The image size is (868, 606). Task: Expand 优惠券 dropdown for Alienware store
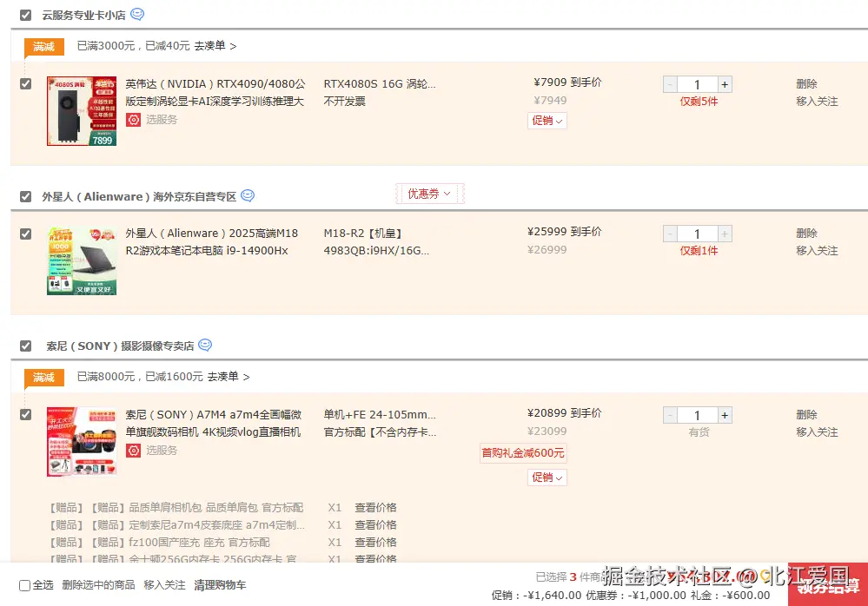coord(429,194)
